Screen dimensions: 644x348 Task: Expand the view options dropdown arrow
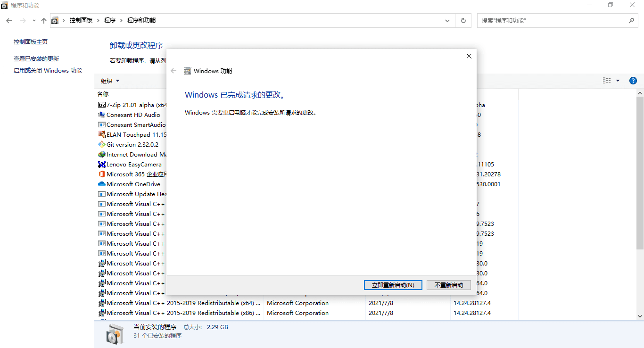click(x=618, y=81)
